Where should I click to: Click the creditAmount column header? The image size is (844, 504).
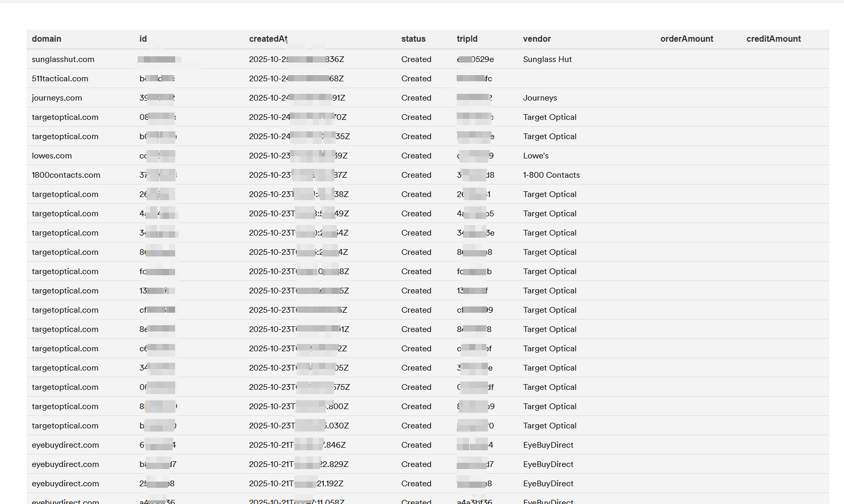tap(773, 39)
